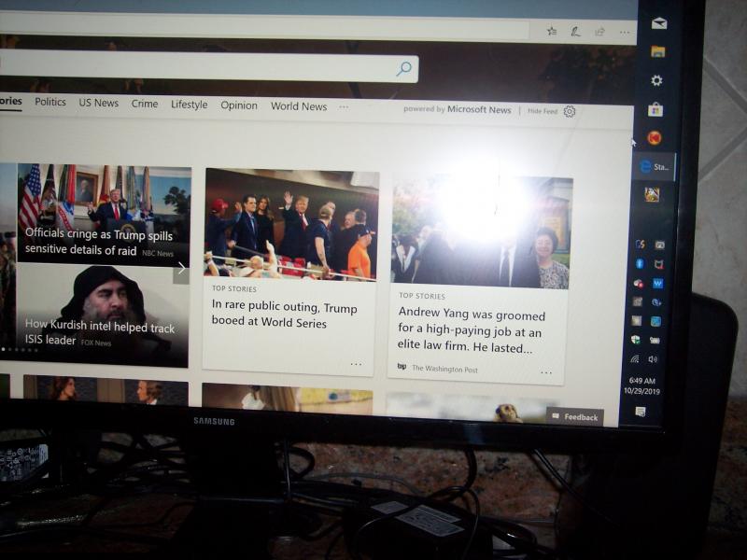
Task: Open the Crime news tab
Action: point(145,104)
